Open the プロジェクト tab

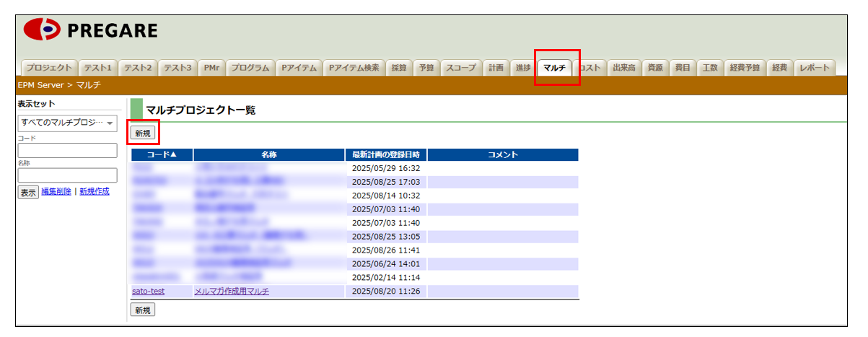(48, 68)
